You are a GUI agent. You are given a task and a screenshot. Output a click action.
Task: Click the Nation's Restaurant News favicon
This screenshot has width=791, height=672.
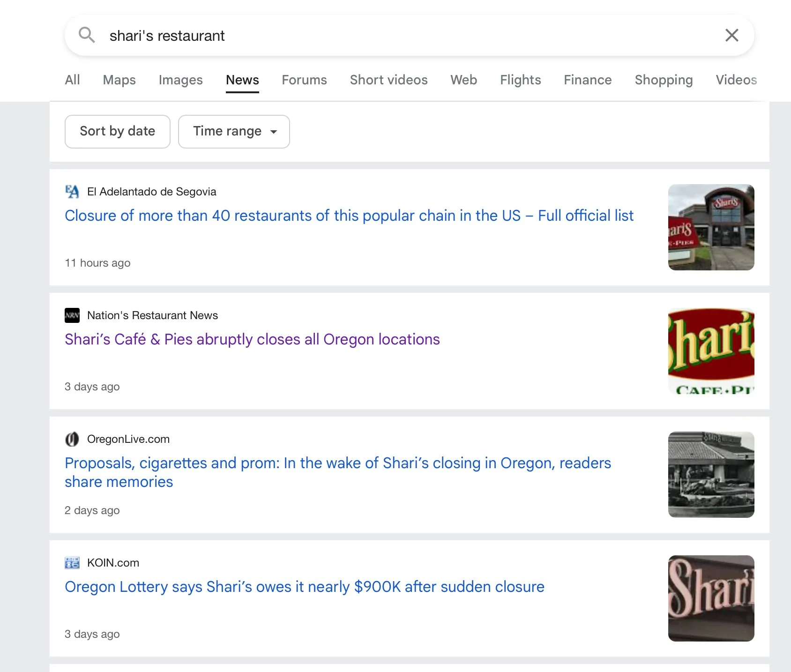[x=72, y=315]
